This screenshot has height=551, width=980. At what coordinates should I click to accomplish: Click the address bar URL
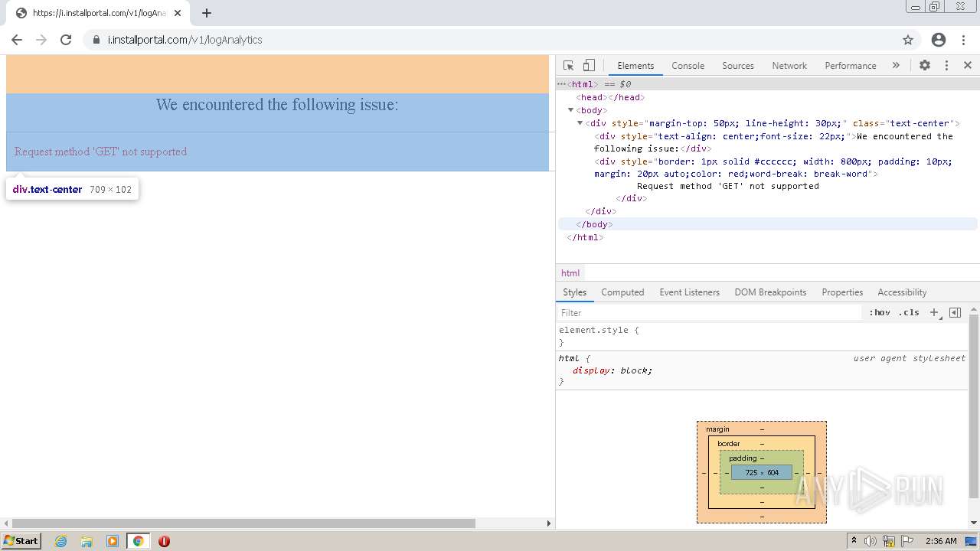(x=185, y=40)
